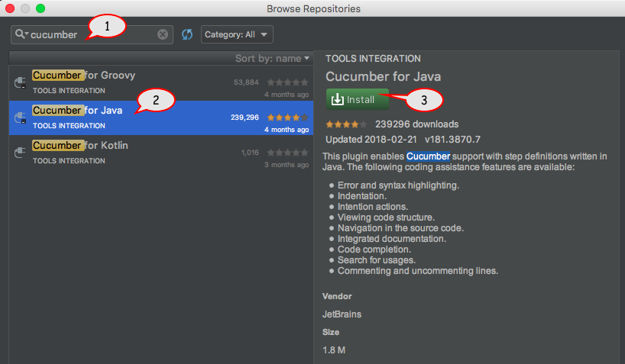625x364 pixels.
Task: Open the Category: All dropdown
Action: click(237, 34)
